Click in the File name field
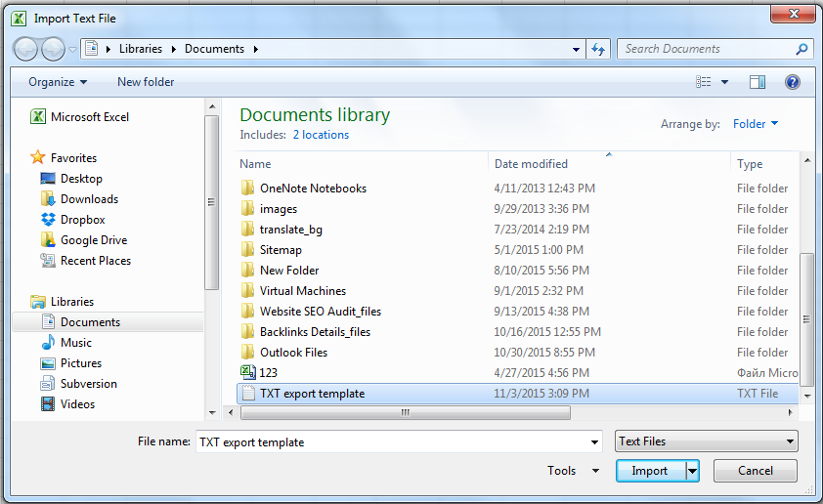Viewport: 823px width, 504px height. click(x=392, y=441)
